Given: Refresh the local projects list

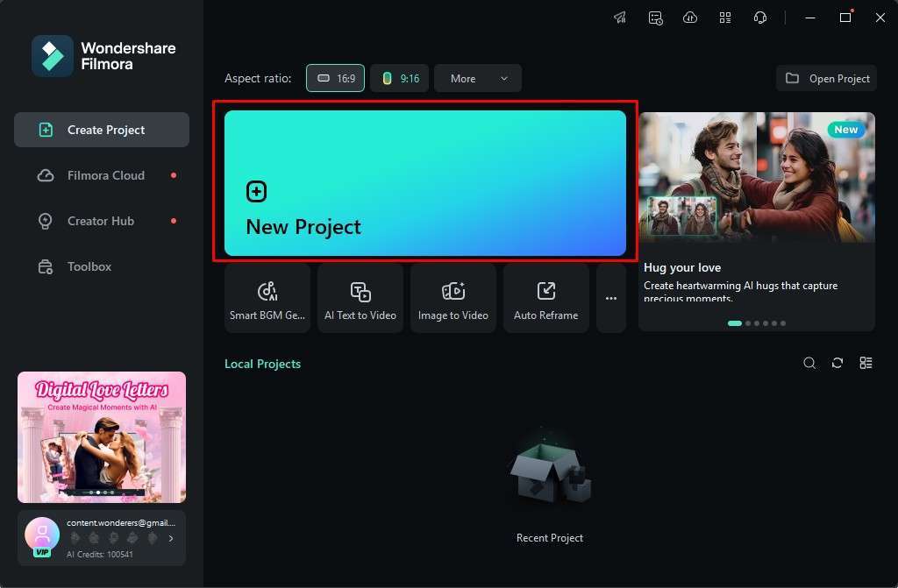Looking at the screenshot, I should coord(837,363).
